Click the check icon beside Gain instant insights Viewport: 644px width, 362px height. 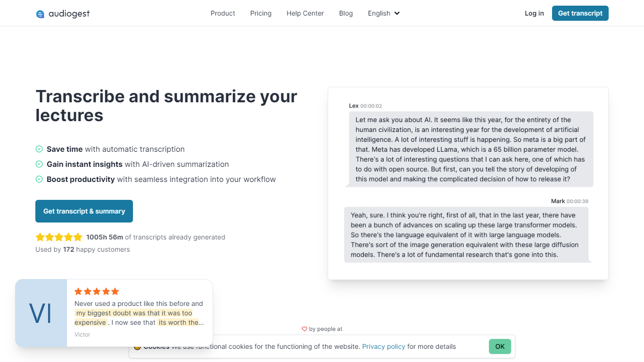coord(39,164)
